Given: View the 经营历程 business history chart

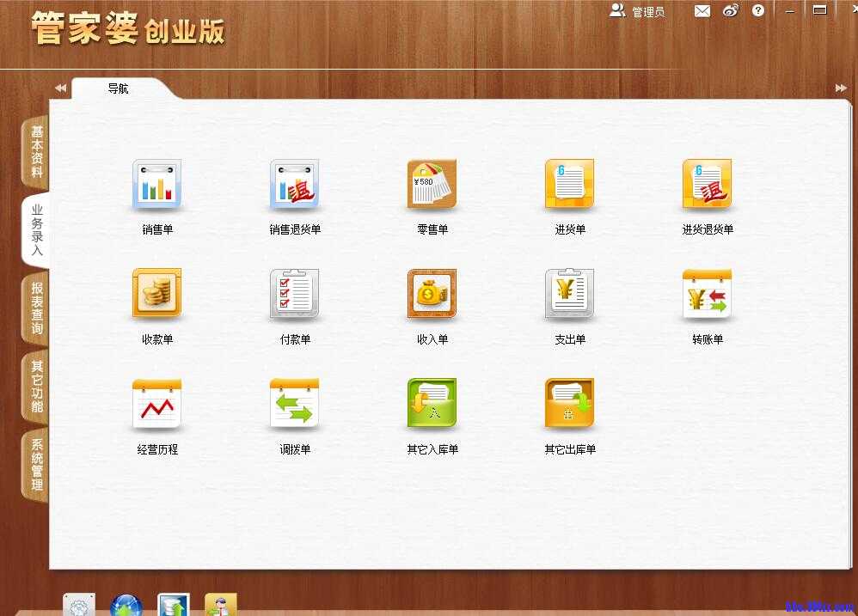Looking at the screenshot, I should (x=156, y=404).
